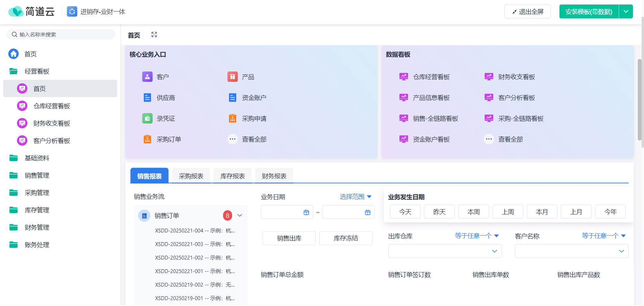The width and height of the screenshot is (644, 306).
Task: Click 退出全屏 button
Action: (x=528, y=11)
